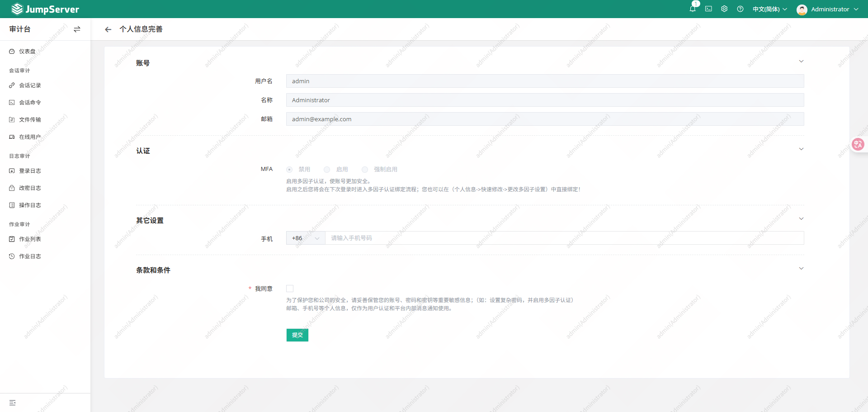Open 文件传输 menu item
Viewport: 868px width, 412px height.
[45, 120]
